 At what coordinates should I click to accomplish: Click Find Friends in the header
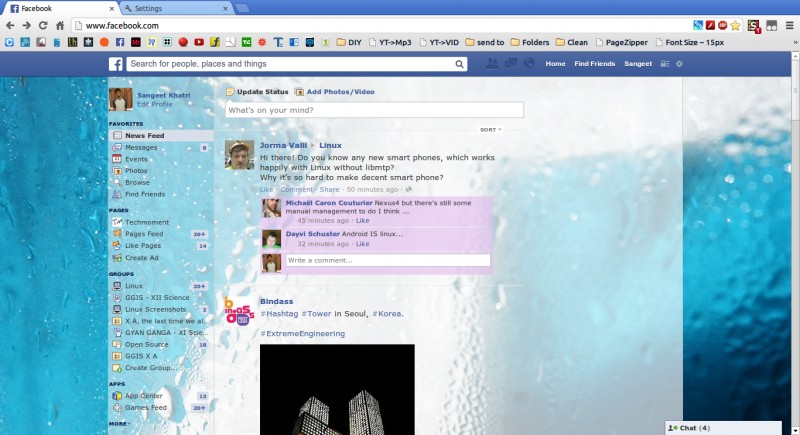[594, 64]
